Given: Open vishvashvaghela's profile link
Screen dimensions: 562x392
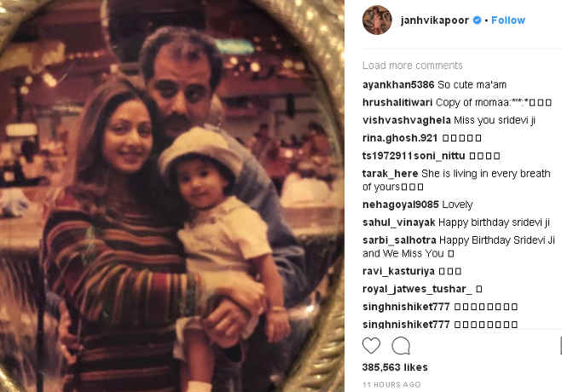Looking at the screenshot, I should (x=407, y=120).
